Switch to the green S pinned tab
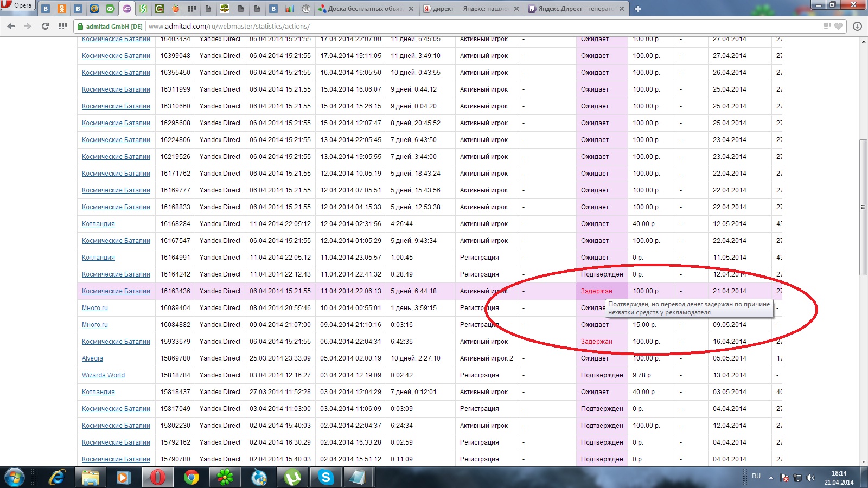The height and width of the screenshot is (488, 868). (x=143, y=9)
